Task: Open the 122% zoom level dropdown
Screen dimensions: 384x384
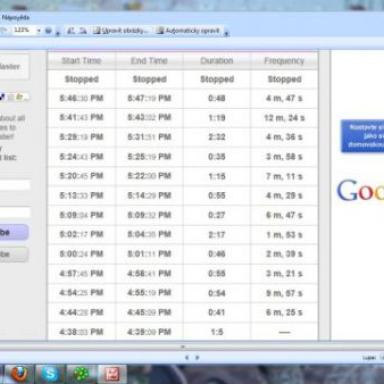Action: pos(39,31)
